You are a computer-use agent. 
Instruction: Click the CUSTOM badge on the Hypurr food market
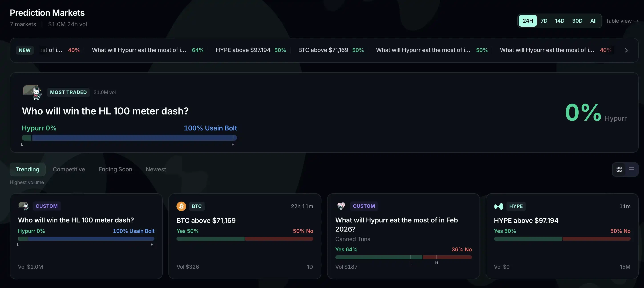364,206
